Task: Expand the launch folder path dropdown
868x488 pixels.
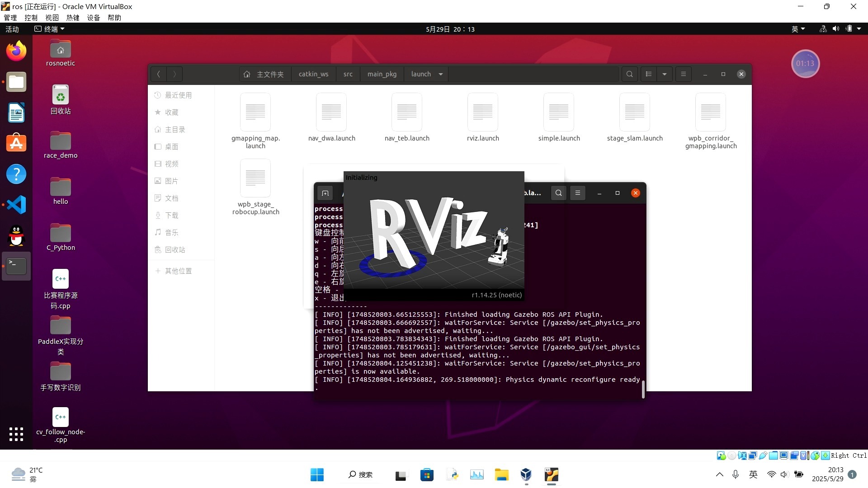Action: click(x=441, y=74)
